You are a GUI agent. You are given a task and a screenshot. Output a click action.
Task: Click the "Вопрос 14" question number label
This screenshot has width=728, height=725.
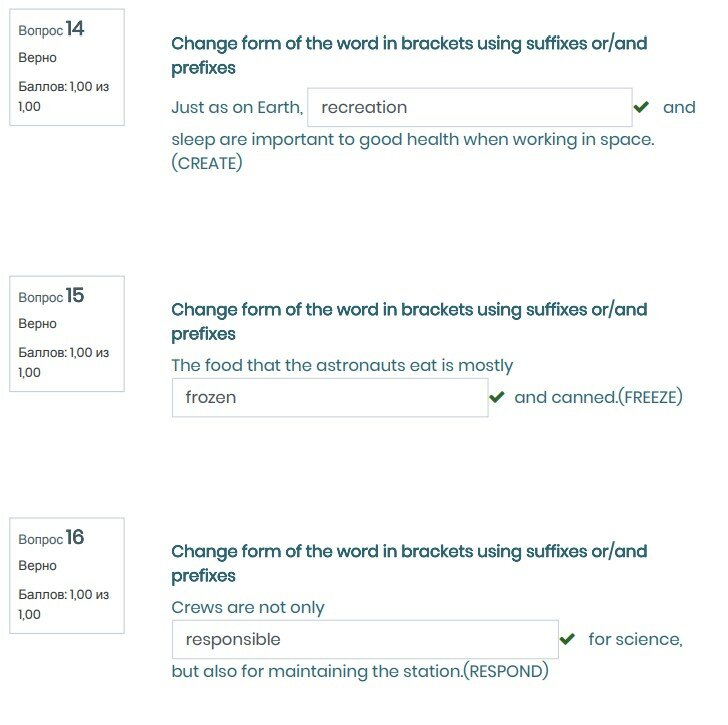pyautogui.click(x=52, y=30)
